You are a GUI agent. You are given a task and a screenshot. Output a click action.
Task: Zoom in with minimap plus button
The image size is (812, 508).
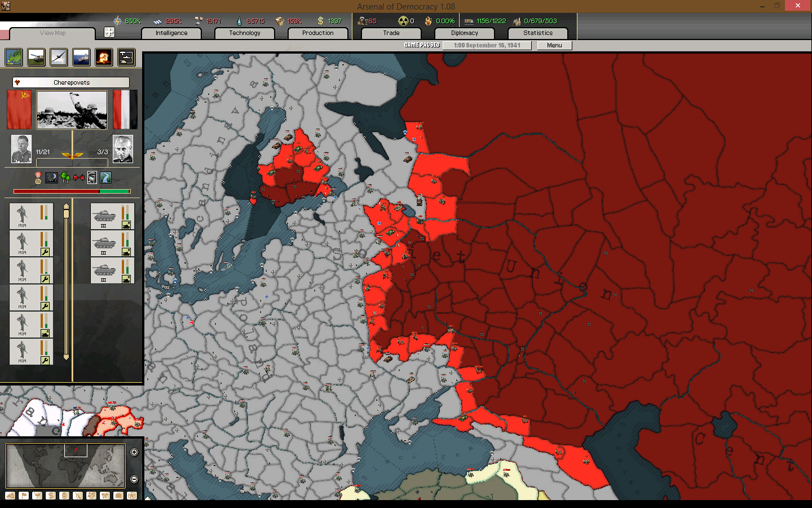click(x=134, y=452)
